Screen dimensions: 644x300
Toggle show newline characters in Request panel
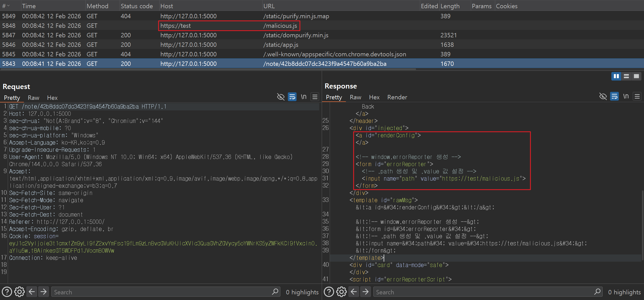pos(304,97)
